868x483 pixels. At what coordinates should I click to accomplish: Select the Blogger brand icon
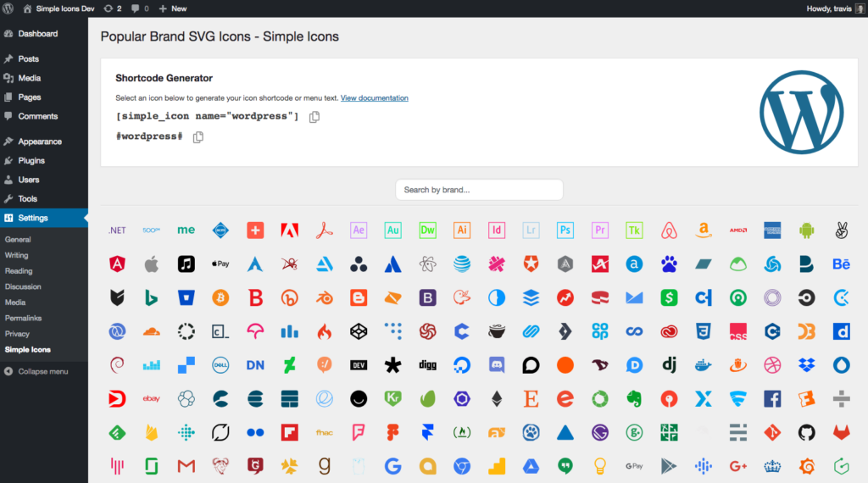tap(359, 297)
